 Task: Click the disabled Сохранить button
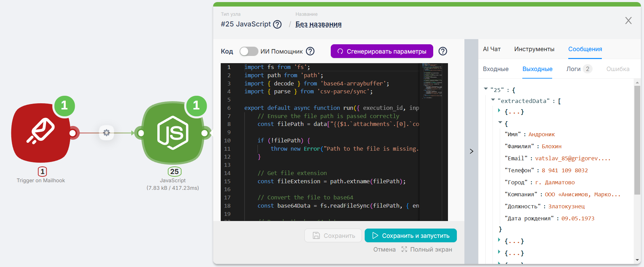pyautogui.click(x=333, y=235)
